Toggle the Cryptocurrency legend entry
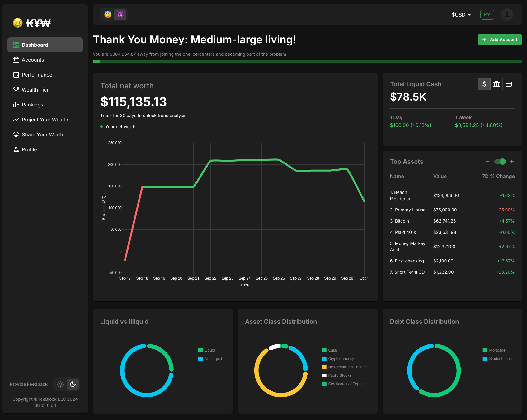This screenshot has height=420, width=527. (x=341, y=359)
